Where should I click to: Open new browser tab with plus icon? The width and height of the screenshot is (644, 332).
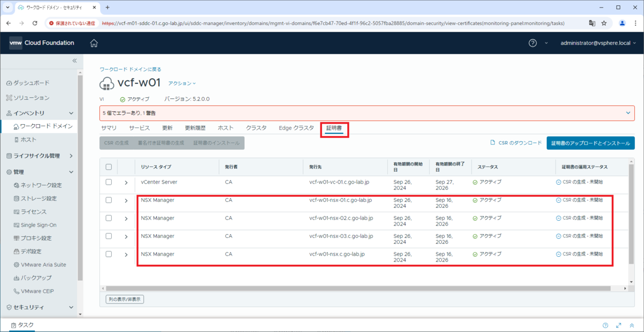pyautogui.click(x=107, y=8)
